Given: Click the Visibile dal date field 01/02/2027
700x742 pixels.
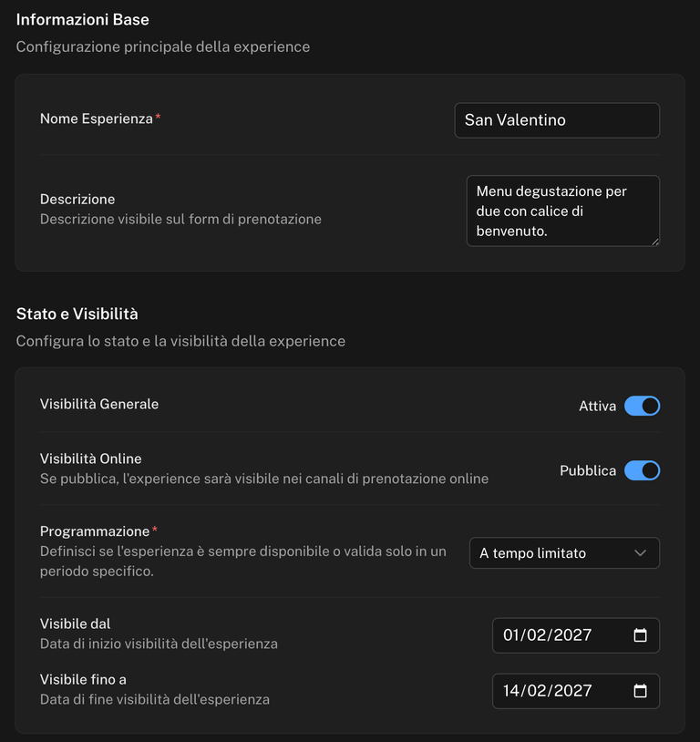Looking at the screenshot, I should click(x=576, y=635).
